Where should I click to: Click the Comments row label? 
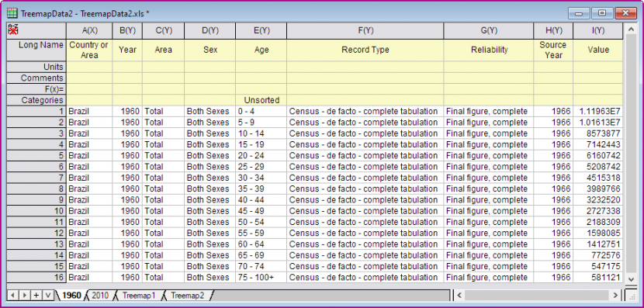coord(36,78)
